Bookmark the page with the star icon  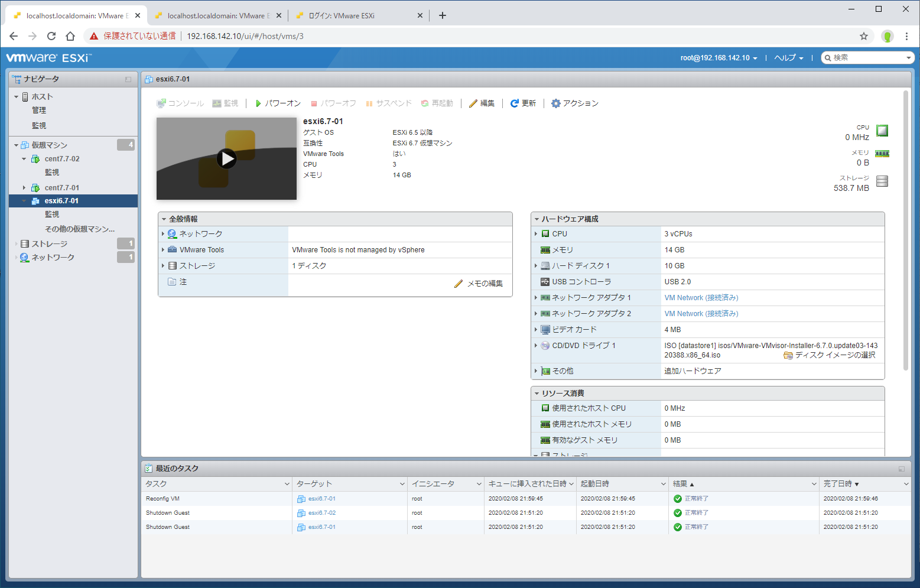(x=864, y=36)
